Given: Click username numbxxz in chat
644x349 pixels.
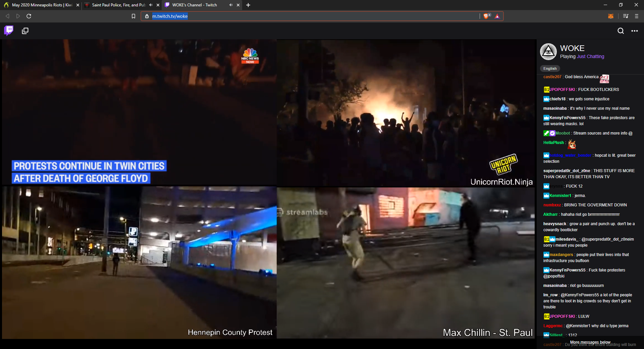Looking at the screenshot, I should click(552, 205).
